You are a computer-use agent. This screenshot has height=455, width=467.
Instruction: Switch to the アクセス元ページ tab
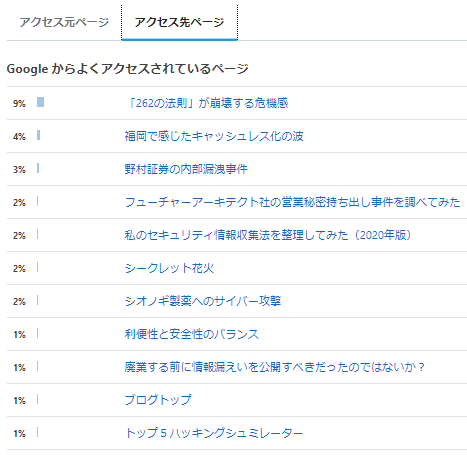tap(64, 22)
